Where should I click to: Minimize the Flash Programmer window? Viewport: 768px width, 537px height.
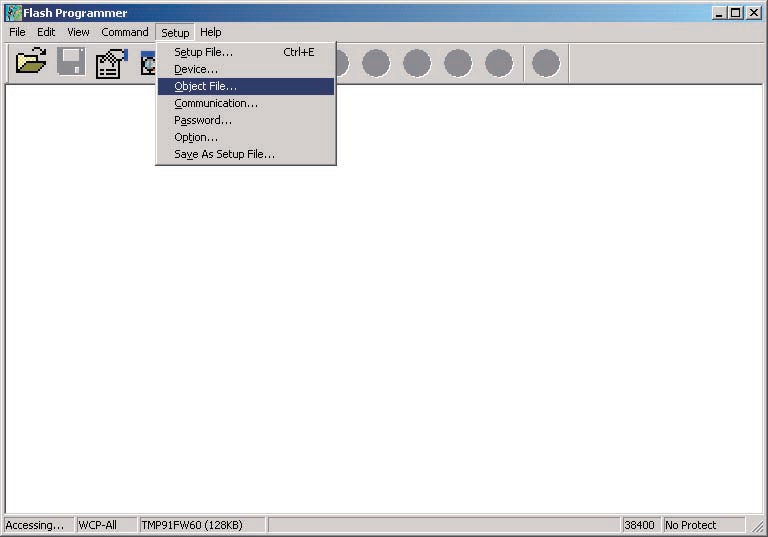[719, 13]
